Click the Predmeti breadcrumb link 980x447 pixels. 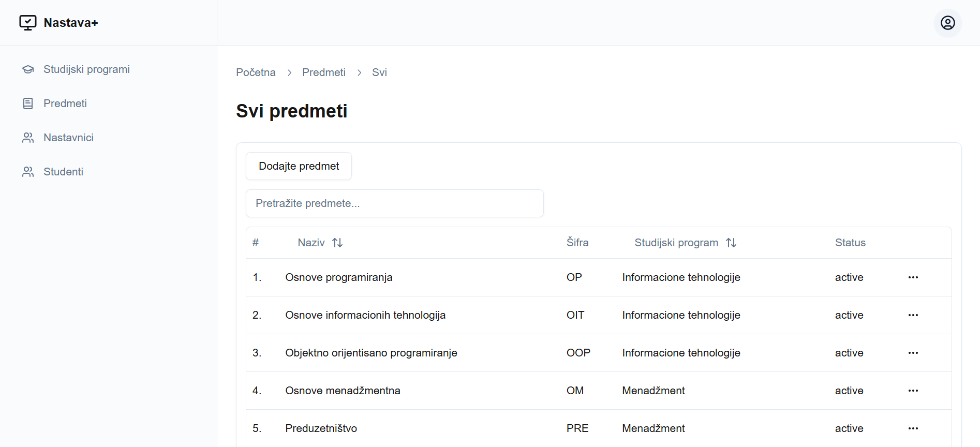coord(323,72)
